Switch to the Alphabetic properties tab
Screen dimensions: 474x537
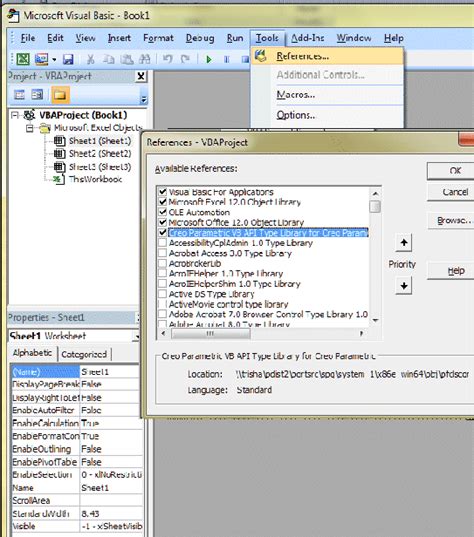click(33, 353)
